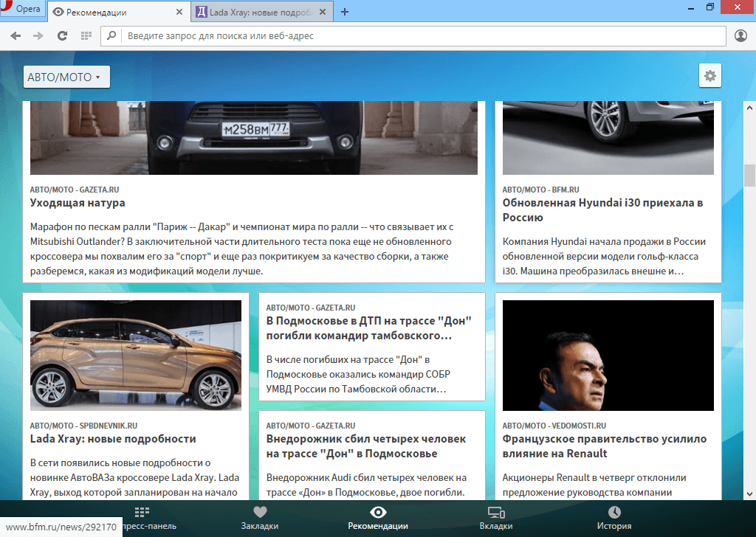The image size is (756, 537).
Task: Click the search magnifier icon in address bar
Action: coord(111,35)
